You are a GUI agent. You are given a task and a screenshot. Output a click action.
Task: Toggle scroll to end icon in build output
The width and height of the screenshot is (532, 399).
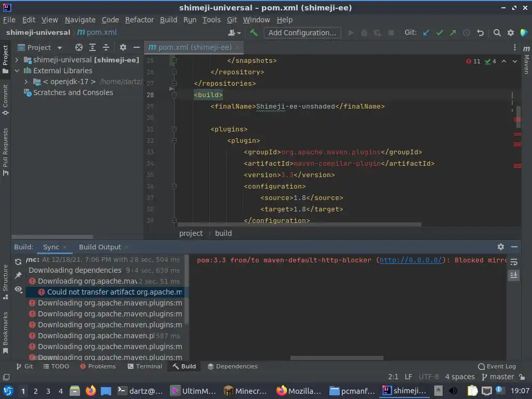coord(514,275)
